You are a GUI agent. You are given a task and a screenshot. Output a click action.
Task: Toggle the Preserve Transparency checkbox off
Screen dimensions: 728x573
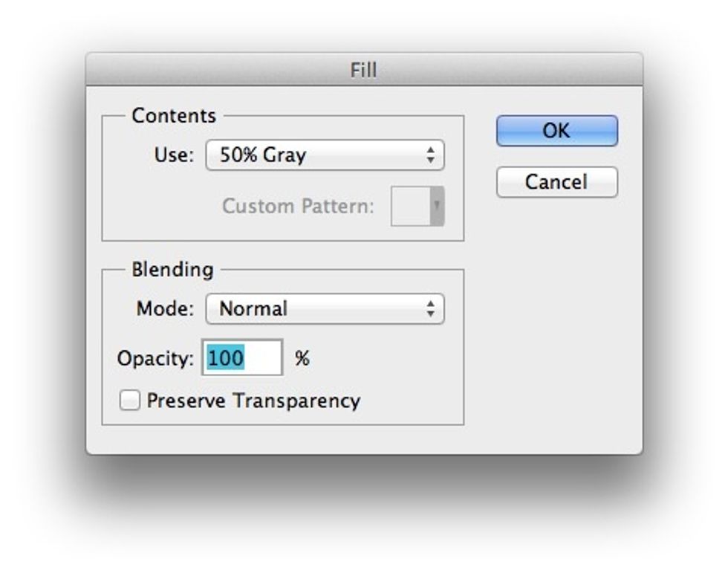129,401
